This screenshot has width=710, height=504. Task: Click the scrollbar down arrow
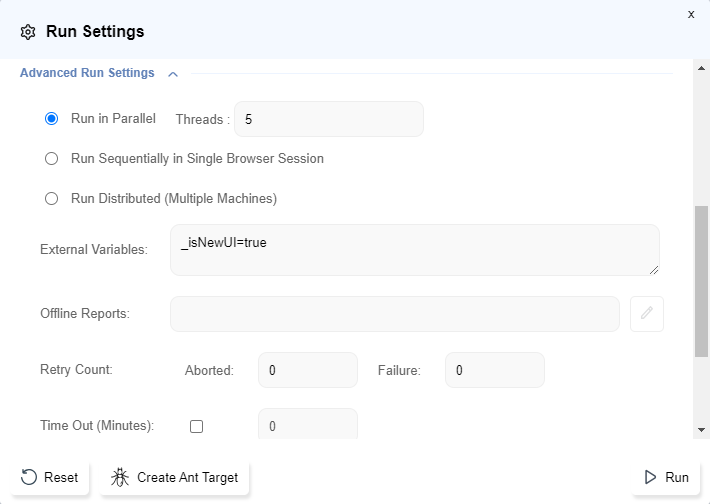click(702, 429)
